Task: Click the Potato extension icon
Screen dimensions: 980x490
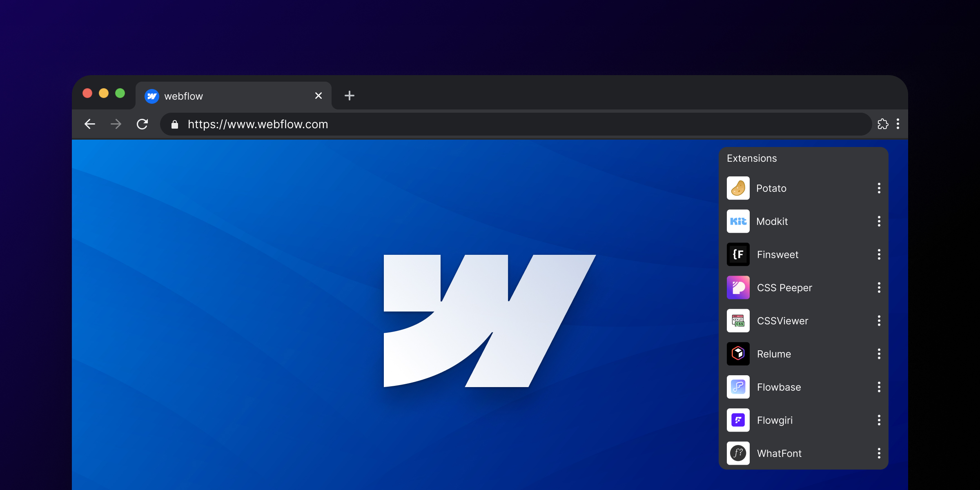Action: click(x=738, y=188)
